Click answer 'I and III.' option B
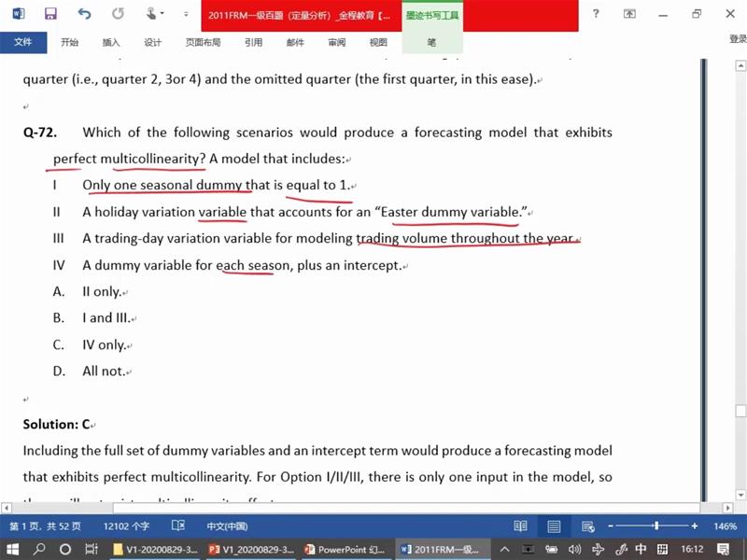 106,317
